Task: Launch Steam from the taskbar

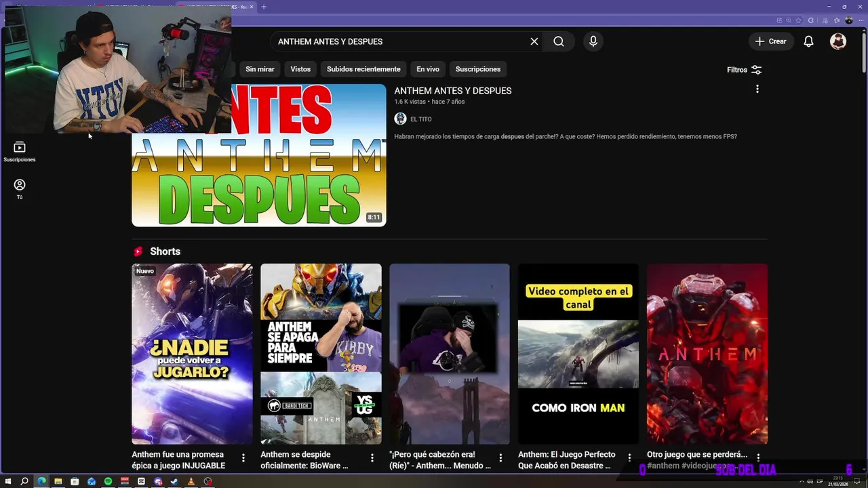Action: (x=174, y=481)
